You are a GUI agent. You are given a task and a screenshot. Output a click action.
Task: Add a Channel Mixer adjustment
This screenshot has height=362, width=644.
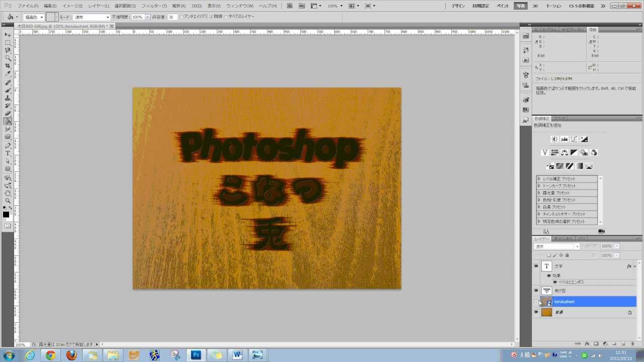pos(594,152)
